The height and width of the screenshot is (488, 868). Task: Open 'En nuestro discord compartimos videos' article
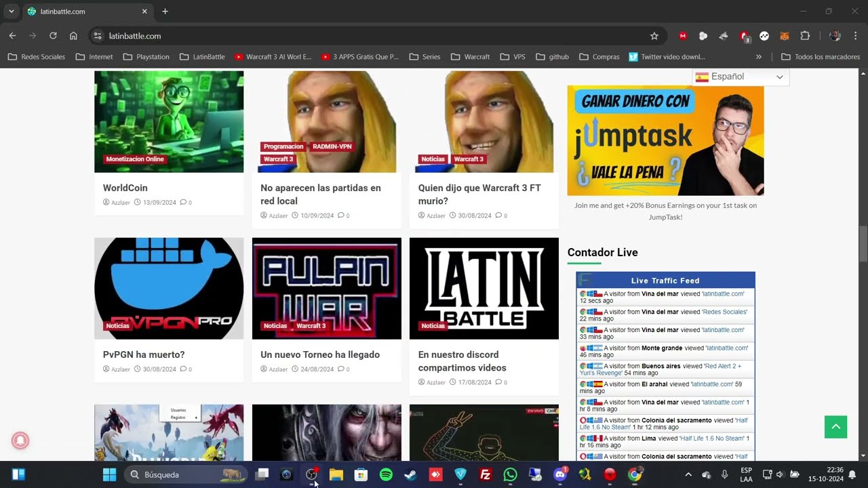[x=462, y=361]
